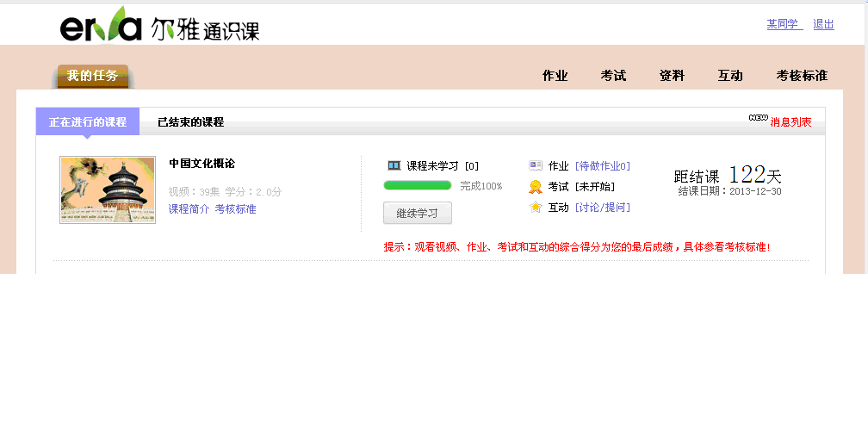
Task: Click the star icon beside 互动
Action: tap(536, 207)
